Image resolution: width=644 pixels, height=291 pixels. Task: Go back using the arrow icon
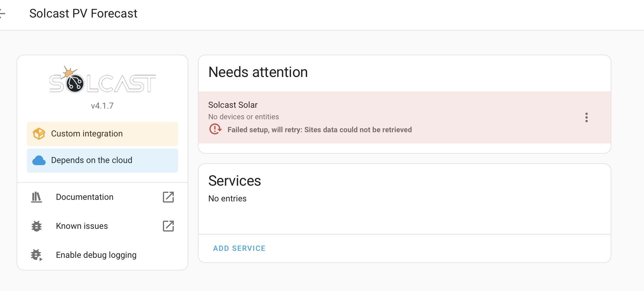pyautogui.click(x=2, y=14)
